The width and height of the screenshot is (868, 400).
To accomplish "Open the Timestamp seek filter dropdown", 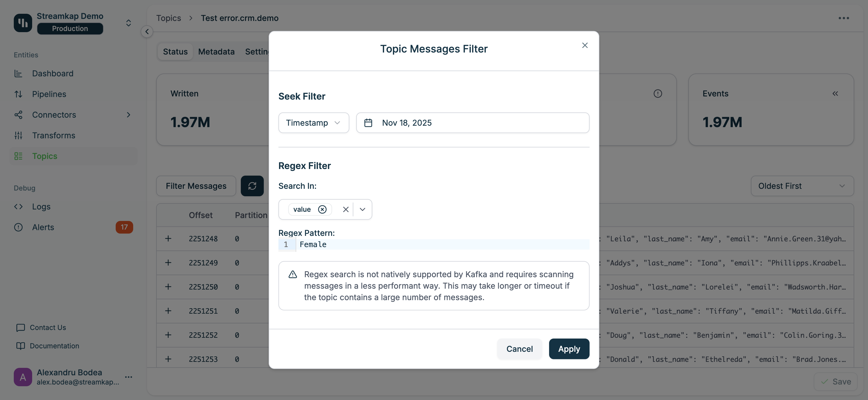I will pos(313,123).
